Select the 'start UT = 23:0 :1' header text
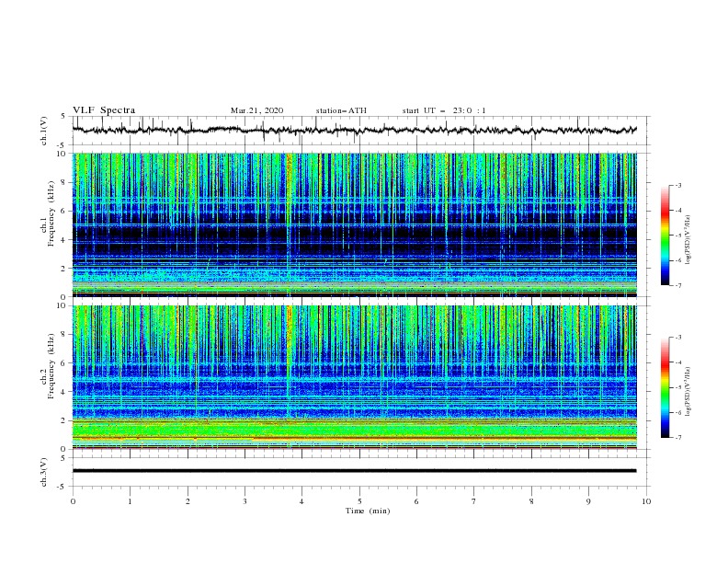The height and width of the screenshot is (563, 728). 444,110
